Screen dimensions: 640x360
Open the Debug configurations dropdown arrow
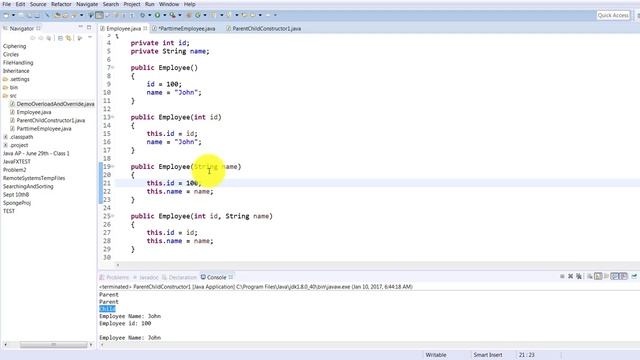pyautogui.click(x=149, y=15)
